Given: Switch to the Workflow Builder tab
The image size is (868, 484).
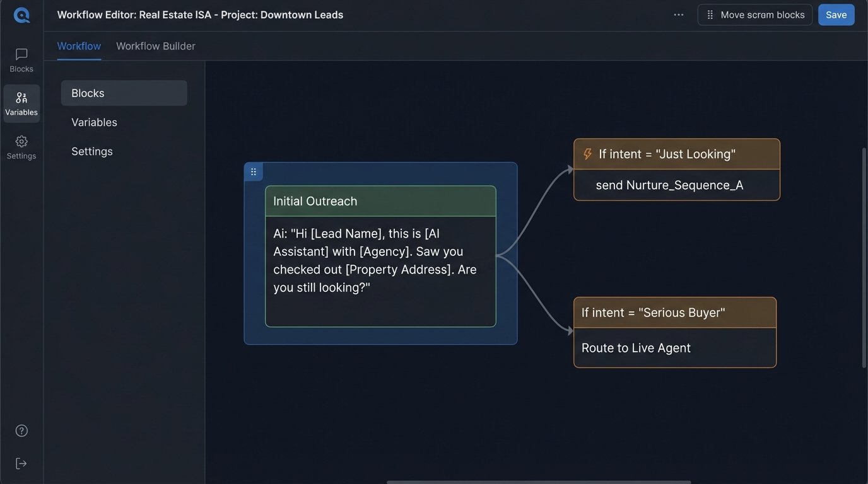Looking at the screenshot, I should 155,45.
